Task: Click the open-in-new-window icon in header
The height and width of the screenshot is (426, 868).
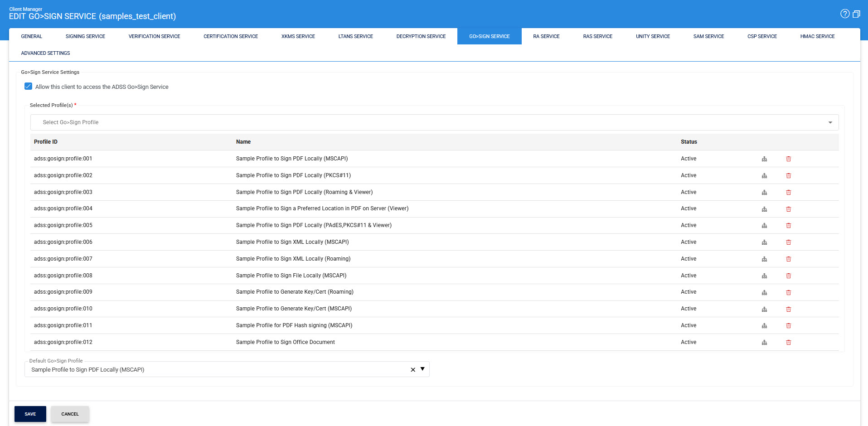Action: pyautogui.click(x=856, y=14)
